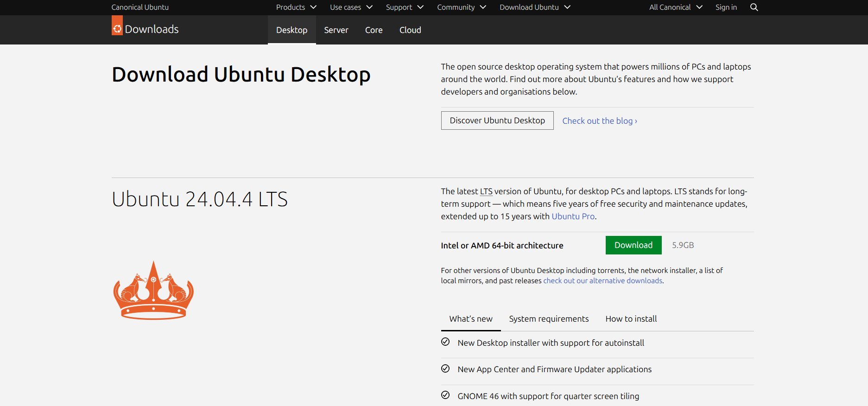Screen dimensions: 868x406
Task: Open the All Canonical dropdown
Action: [675, 7]
